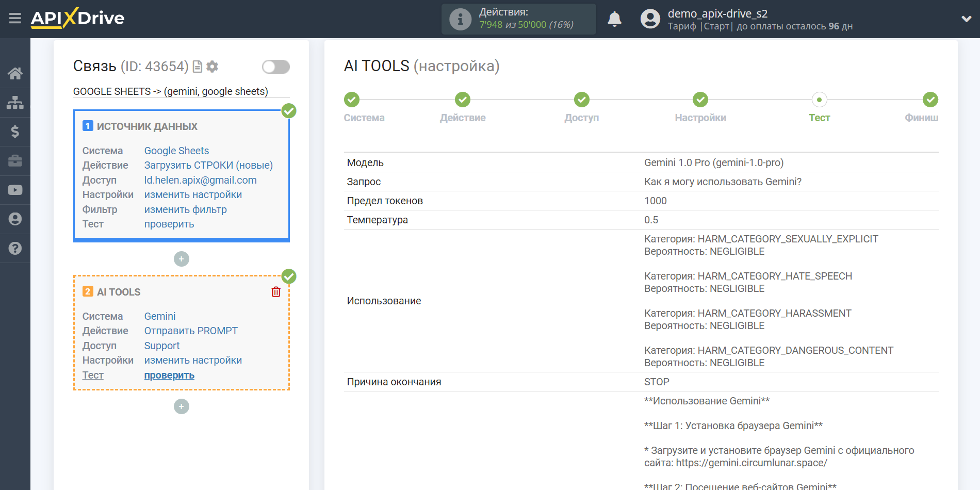This screenshot has height=490, width=980.
Task: Go to the Действие step
Action: pos(463,118)
